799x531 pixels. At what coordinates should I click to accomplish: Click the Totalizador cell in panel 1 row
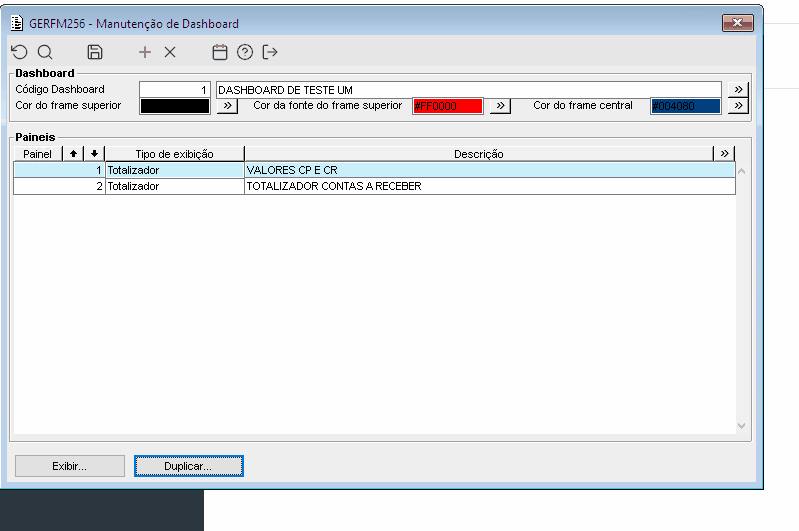175,170
